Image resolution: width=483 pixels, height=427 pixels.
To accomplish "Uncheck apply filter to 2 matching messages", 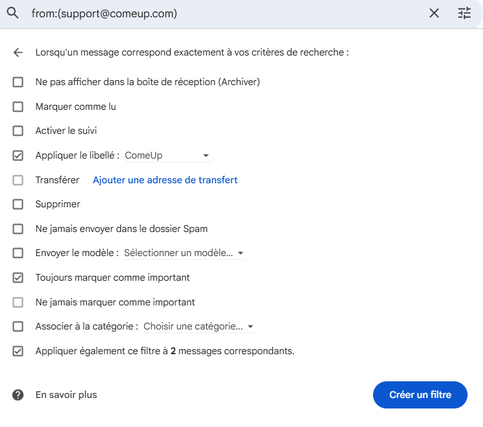I will click(18, 351).
